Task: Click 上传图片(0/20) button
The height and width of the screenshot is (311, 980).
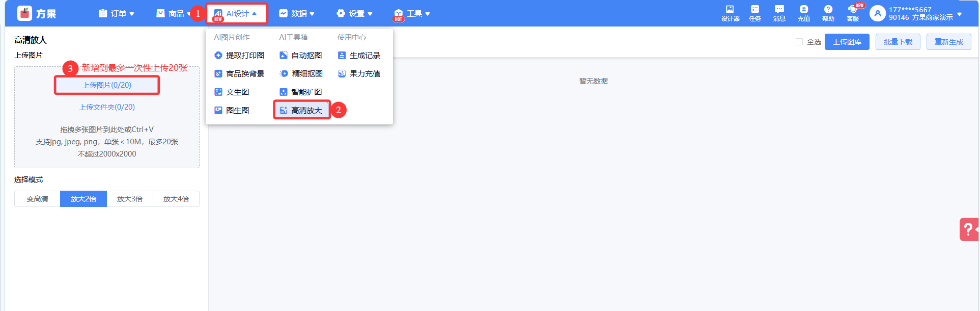Action: (107, 85)
